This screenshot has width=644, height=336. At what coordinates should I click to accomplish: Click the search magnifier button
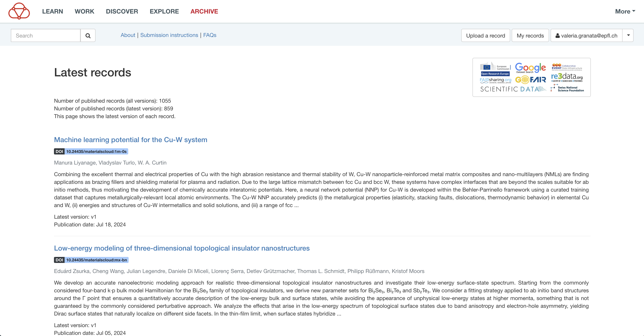click(88, 36)
